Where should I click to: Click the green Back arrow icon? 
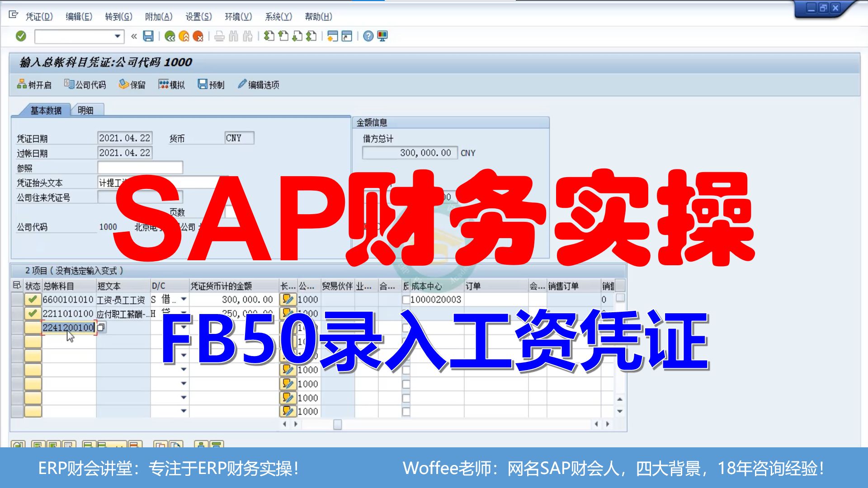pyautogui.click(x=170, y=36)
